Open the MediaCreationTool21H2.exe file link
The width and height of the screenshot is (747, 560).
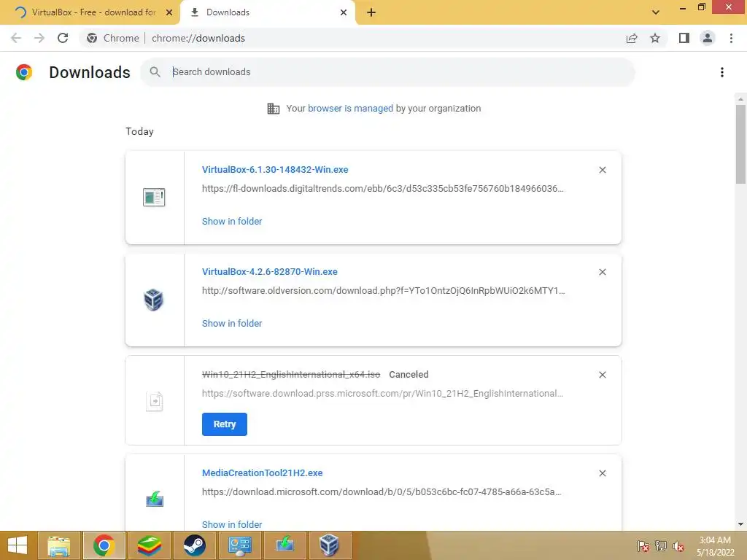pyautogui.click(x=262, y=472)
